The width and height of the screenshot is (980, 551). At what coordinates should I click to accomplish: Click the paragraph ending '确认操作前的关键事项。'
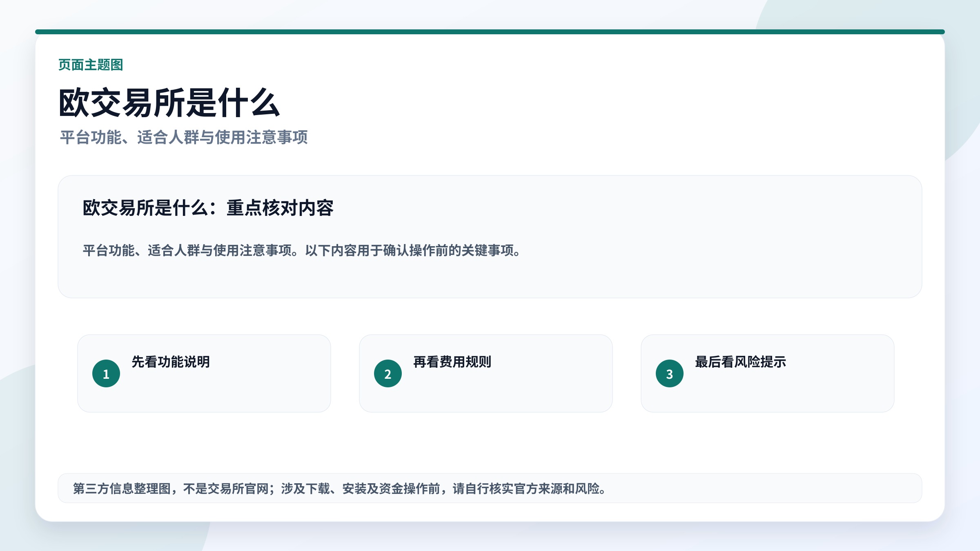pyautogui.click(x=302, y=251)
